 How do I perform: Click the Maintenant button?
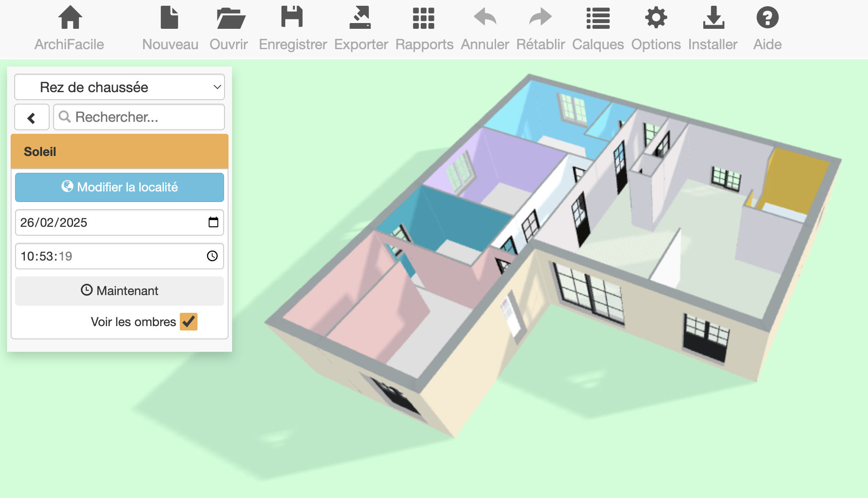(120, 291)
